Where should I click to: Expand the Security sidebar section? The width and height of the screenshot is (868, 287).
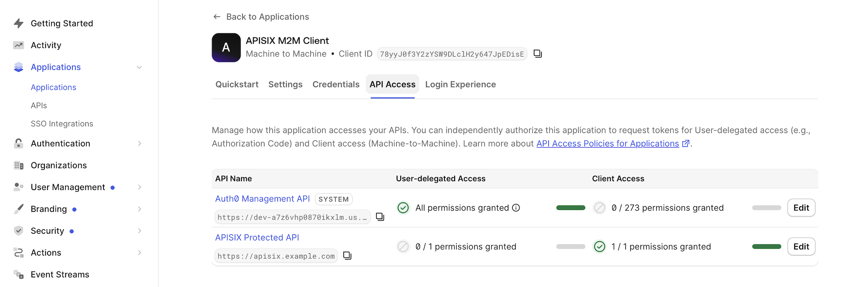pyautogui.click(x=139, y=231)
